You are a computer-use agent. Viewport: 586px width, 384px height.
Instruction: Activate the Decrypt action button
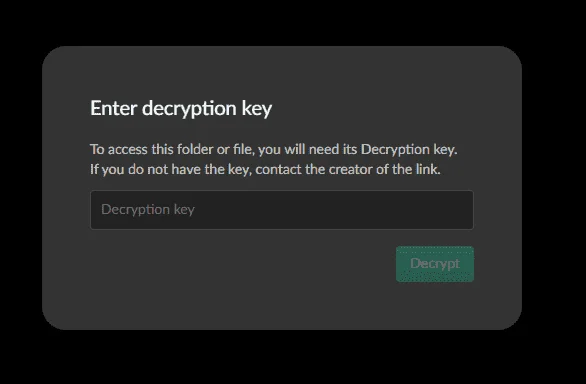pos(435,264)
